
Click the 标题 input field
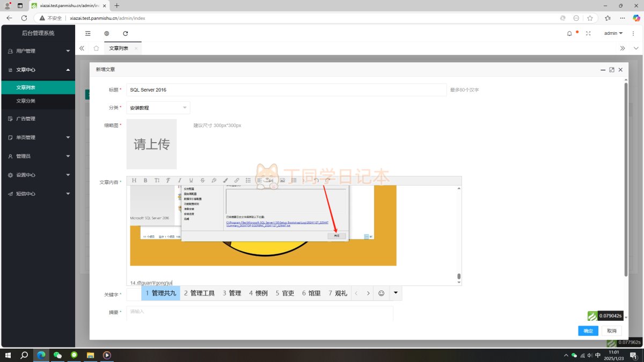point(286,90)
